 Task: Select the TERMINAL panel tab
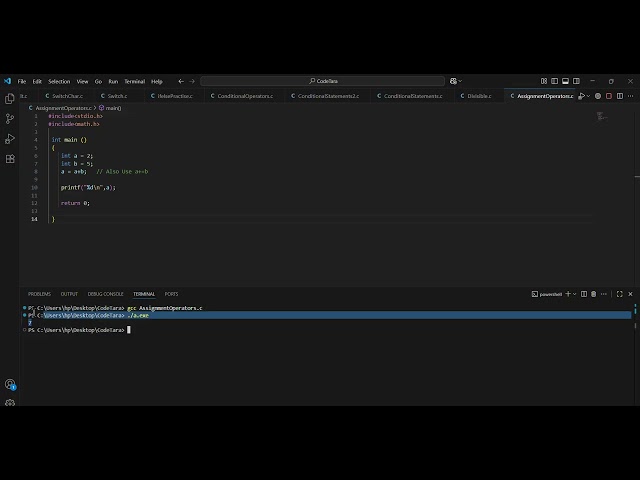144,294
